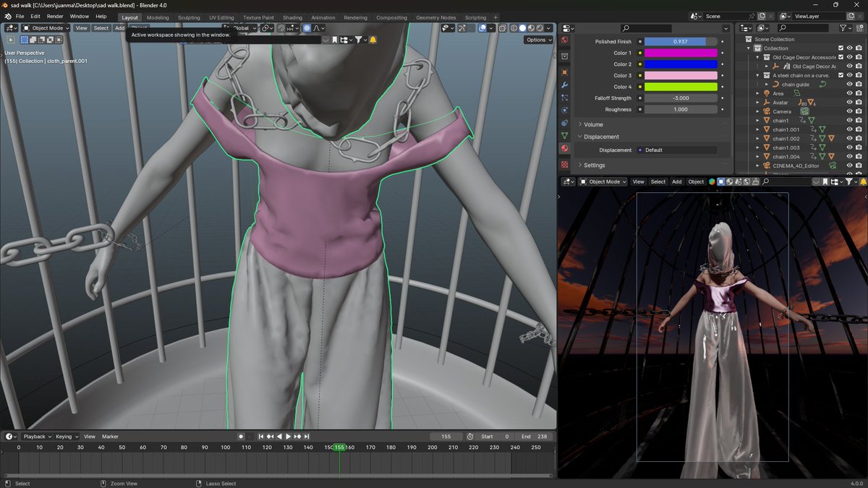Image resolution: width=868 pixels, height=488 pixels.
Task: Open Select menu in render preview viewport
Action: tap(658, 181)
